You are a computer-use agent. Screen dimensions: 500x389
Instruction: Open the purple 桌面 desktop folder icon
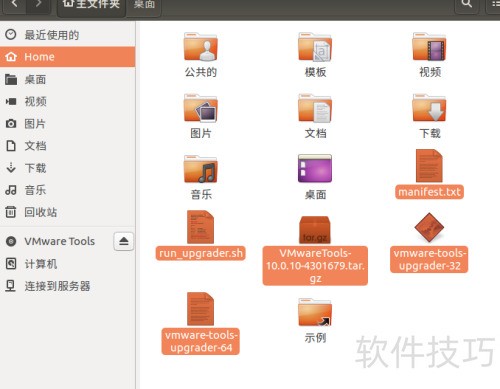pos(315,168)
